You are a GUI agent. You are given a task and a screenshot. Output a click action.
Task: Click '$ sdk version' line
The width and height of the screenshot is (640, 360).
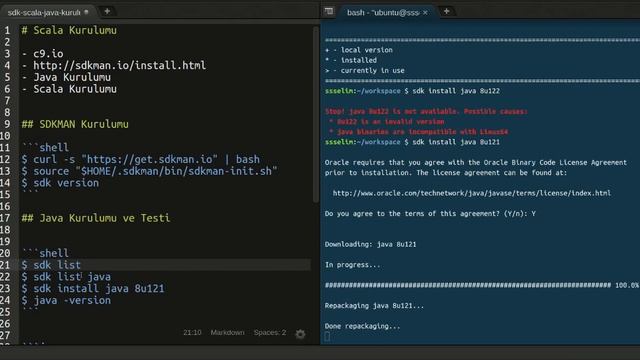[x=60, y=183]
